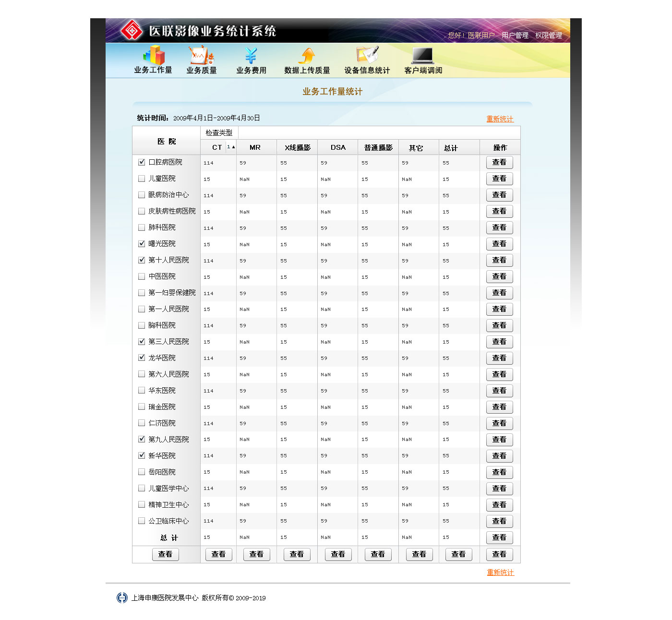Uncheck the 口腔病医院 checkbox
This screenshot has width=672, height=620.
(142, 162)
